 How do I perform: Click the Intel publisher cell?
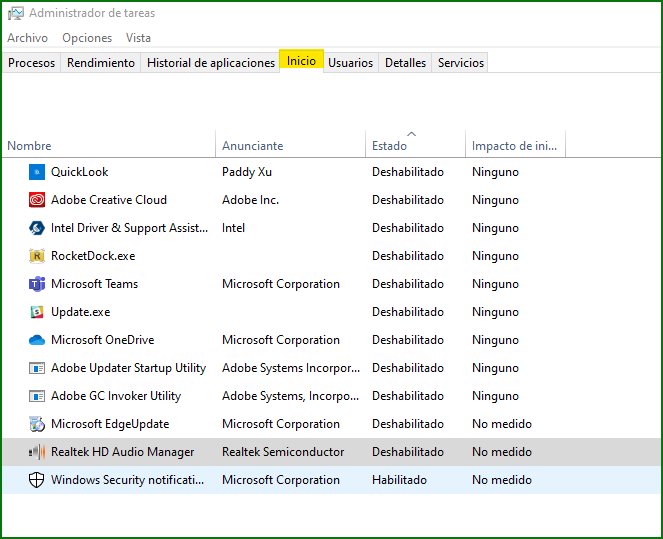coord(233,228)
